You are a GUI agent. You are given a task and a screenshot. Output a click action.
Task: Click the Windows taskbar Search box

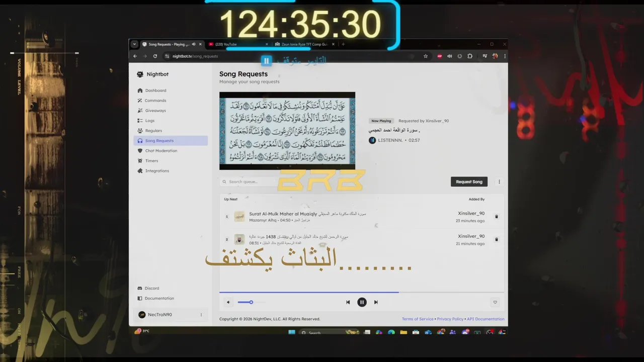click(x=330, y=332)
